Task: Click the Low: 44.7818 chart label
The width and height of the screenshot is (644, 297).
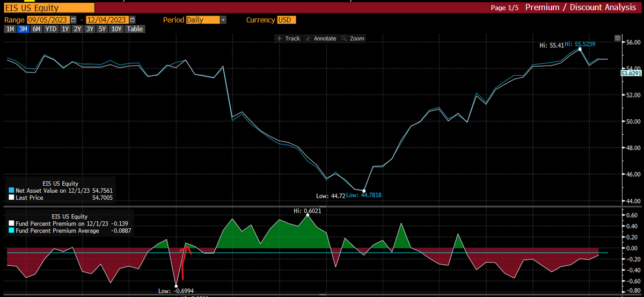Action: (364, 195)
